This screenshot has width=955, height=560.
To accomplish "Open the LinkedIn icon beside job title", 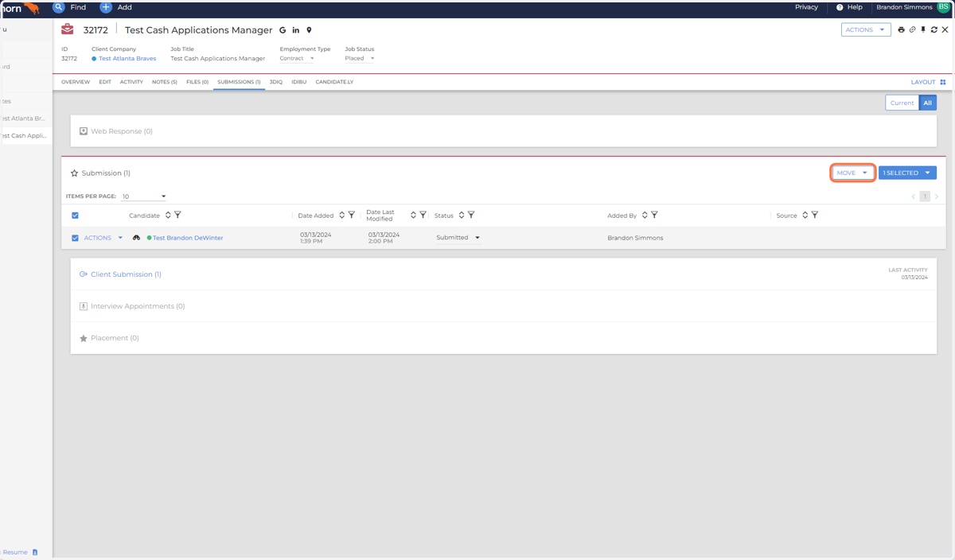I will click(296, 30).
